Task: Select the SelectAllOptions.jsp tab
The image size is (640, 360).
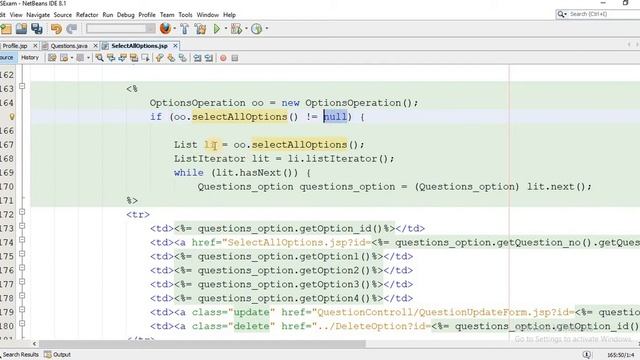Action: pyautogui.click(x=139, y=46)
